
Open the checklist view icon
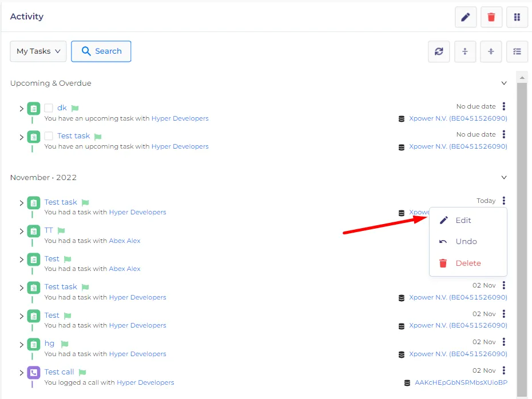(x=517, y=51)
